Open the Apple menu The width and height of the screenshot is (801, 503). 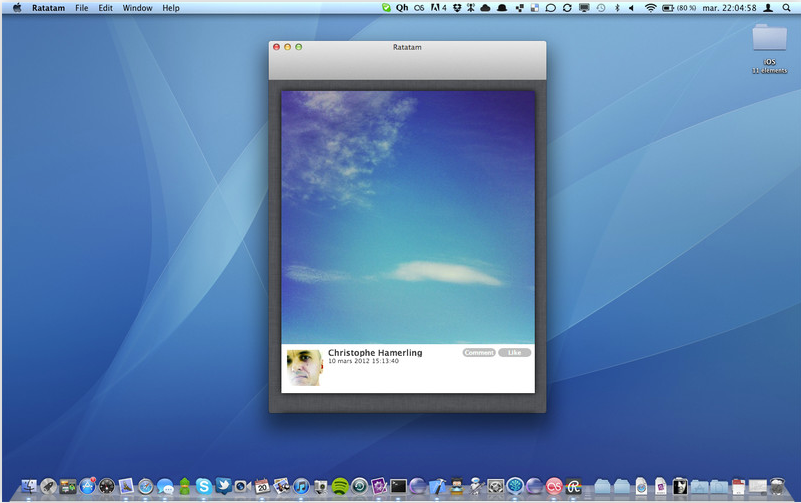(17, 8)
